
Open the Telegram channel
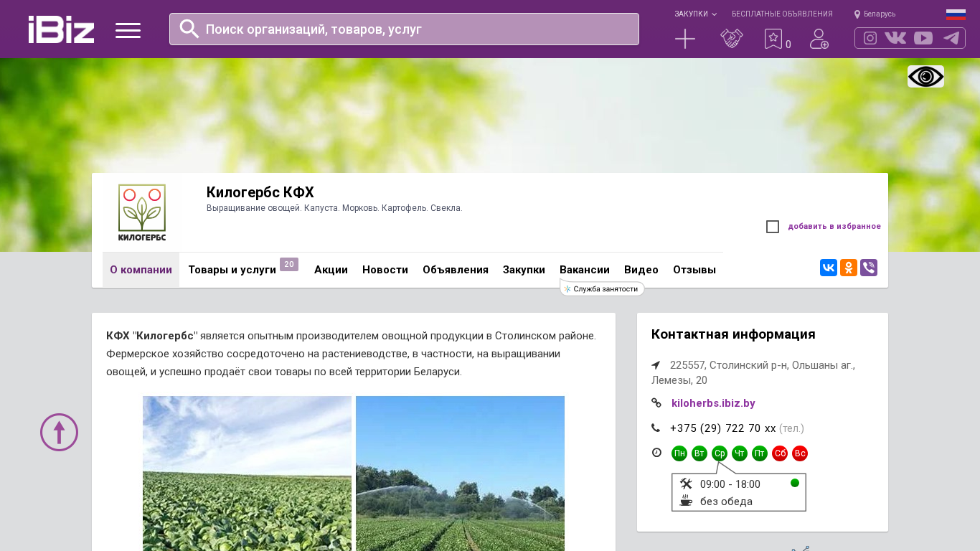[951, 38]
